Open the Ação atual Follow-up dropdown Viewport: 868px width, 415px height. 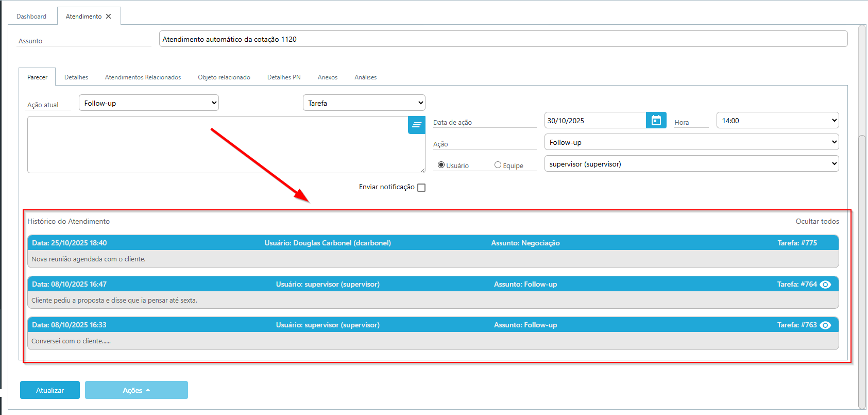click(x=148, y=103)
